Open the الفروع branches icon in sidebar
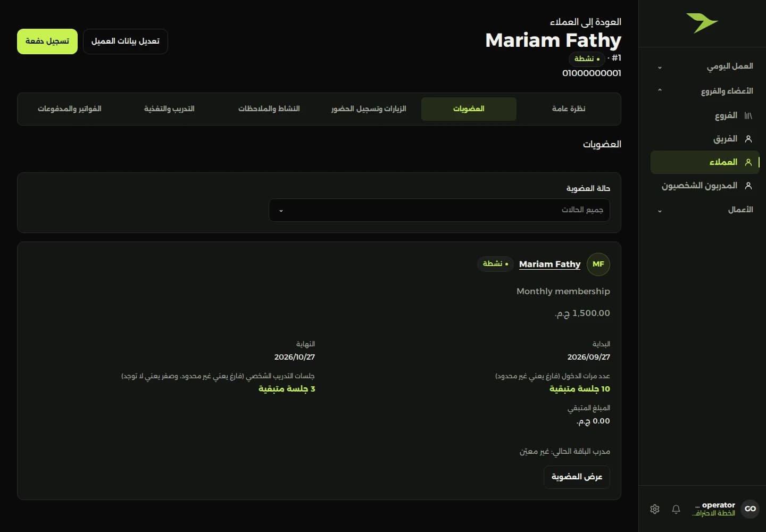 (x=748, y=115)
